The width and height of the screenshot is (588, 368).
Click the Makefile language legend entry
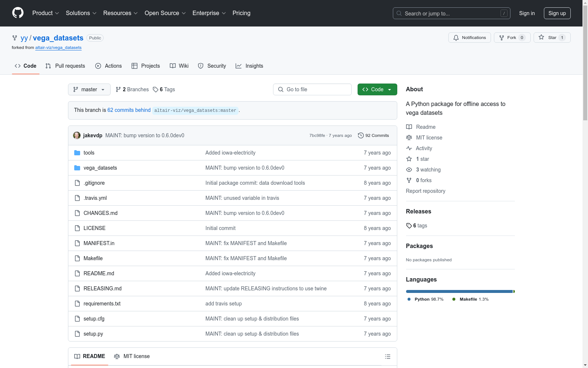(x=470, y=299)
